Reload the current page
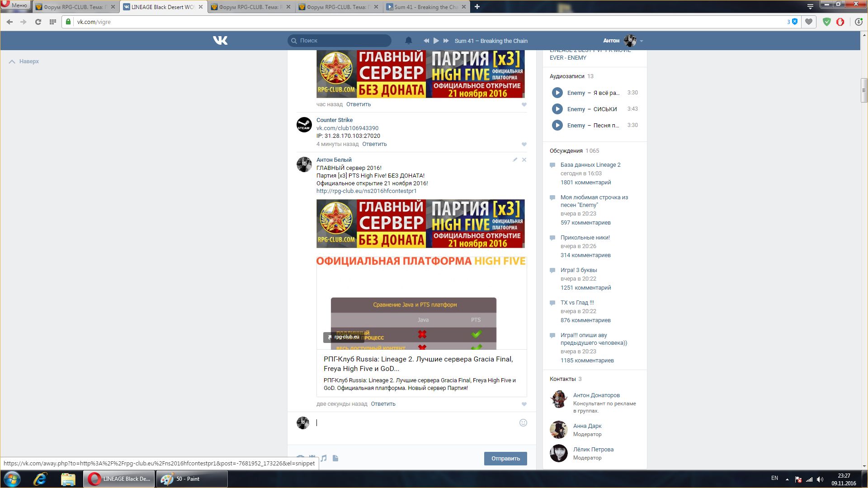Image resolution: width=868 pixels, height=488 pixels. 38,22
